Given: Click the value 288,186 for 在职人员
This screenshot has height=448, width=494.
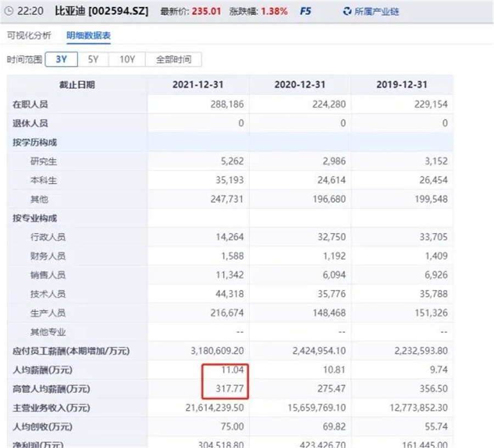Looking at the screenshot, I should tap(227, 104).
